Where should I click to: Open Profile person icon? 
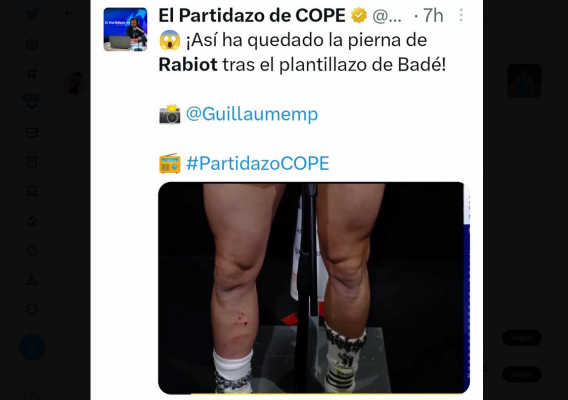point(32,279)
